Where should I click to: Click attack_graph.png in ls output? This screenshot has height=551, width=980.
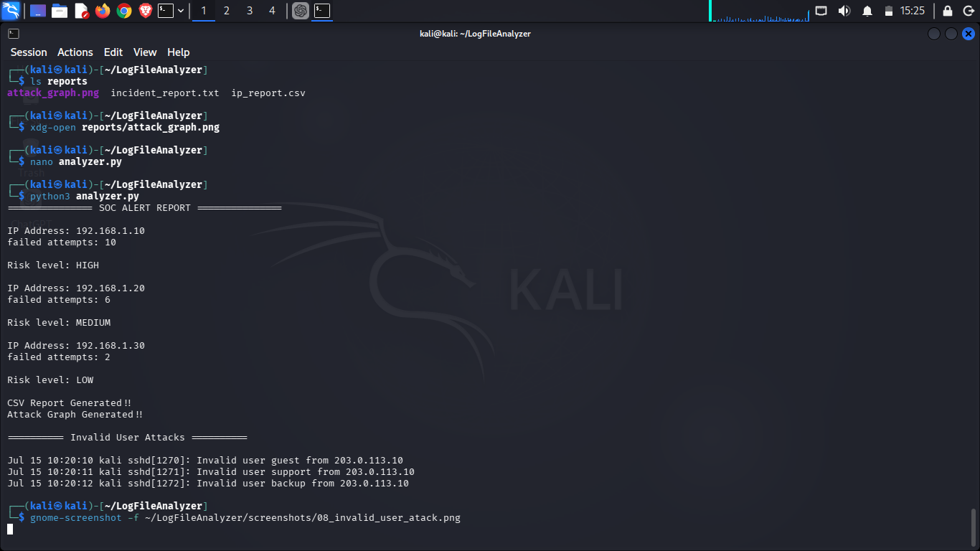(53, 93)
